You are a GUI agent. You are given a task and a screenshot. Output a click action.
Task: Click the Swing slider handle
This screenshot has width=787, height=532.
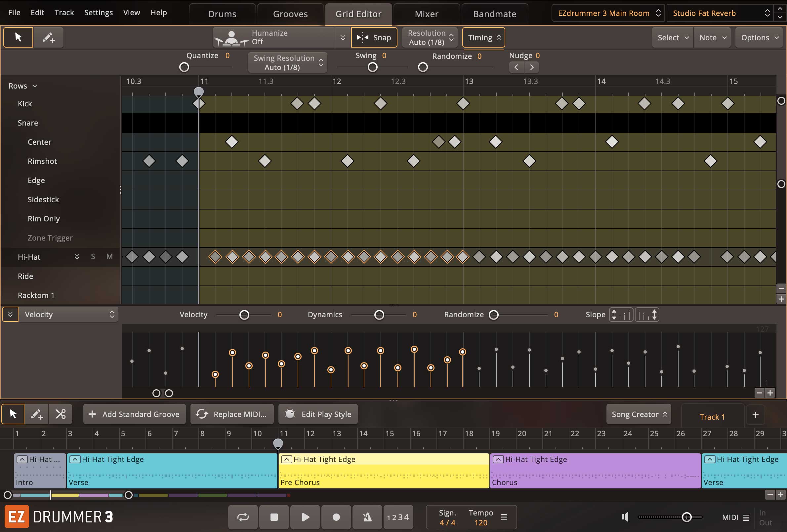tap(373, 67)
